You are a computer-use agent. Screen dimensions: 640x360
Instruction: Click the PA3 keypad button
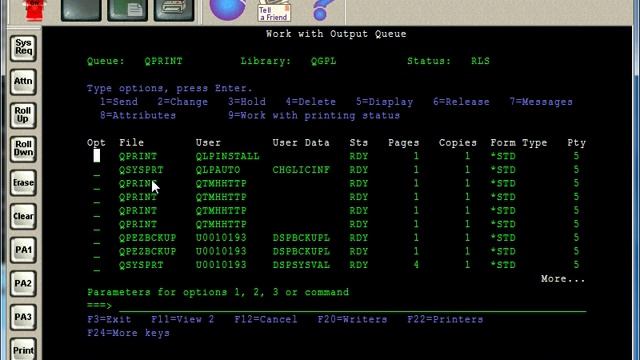point(23,317)
